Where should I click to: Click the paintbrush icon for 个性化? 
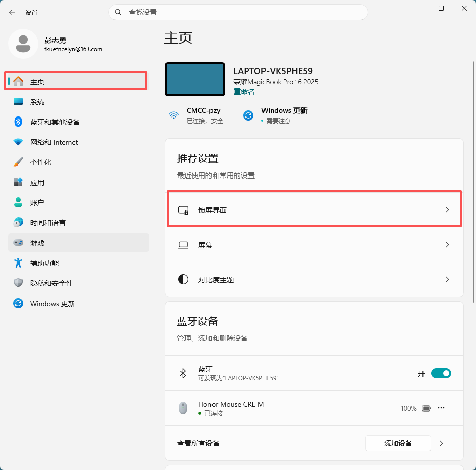(x=18, y=162)
